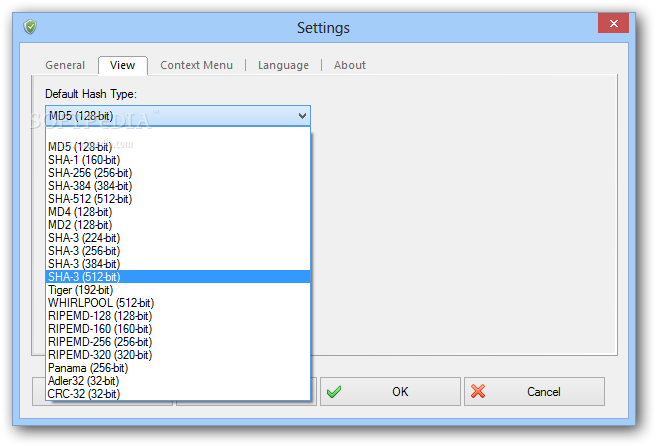
Task: Click the green checkmark icon on OK
Action: coord(334,392)
